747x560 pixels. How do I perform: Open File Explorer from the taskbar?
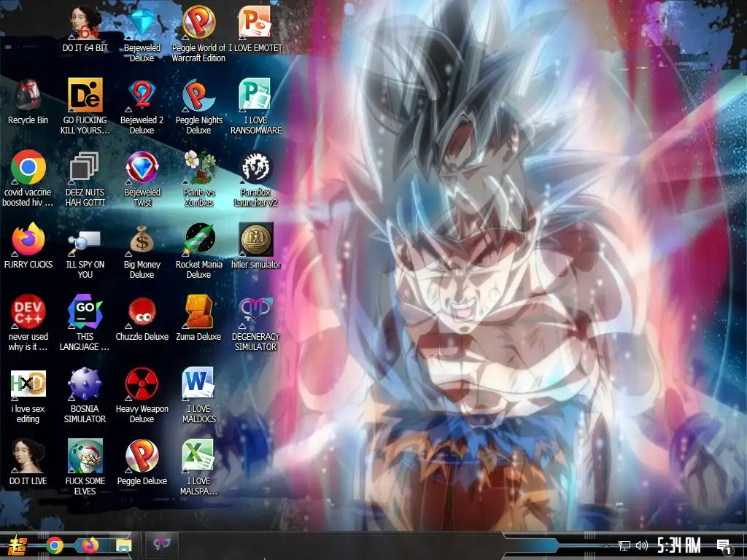[x=124, y=545]
